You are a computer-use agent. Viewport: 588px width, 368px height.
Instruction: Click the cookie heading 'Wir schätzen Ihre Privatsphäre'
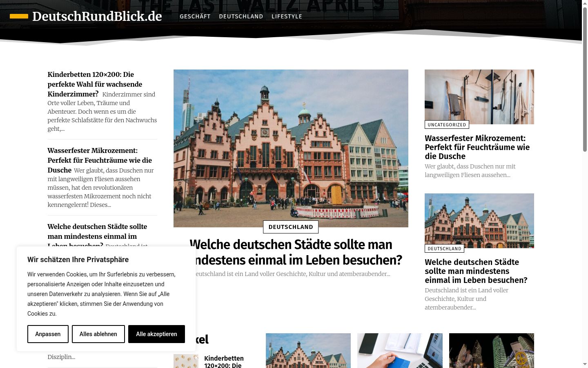coord(78,260)
